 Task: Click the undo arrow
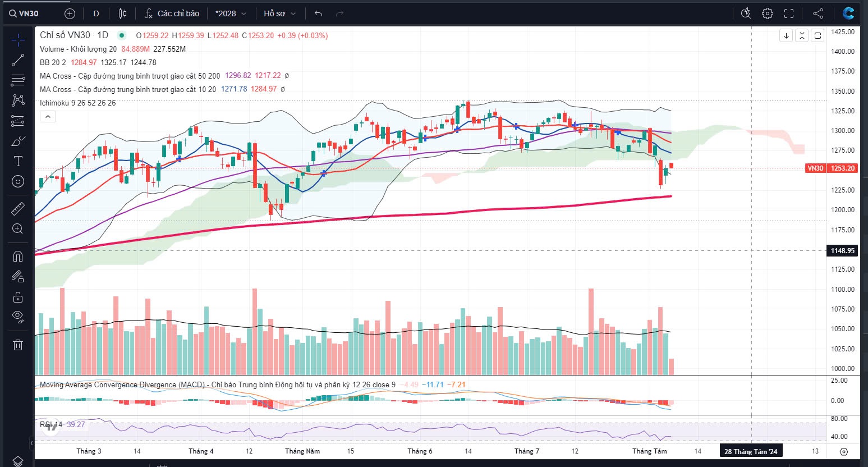(319, 13)
